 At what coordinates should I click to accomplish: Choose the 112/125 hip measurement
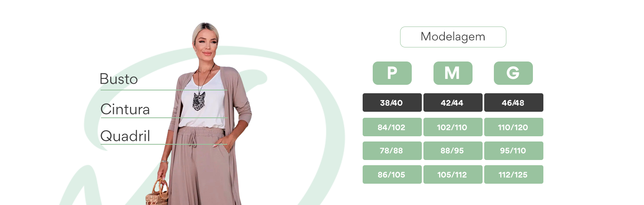coord(514,174)
